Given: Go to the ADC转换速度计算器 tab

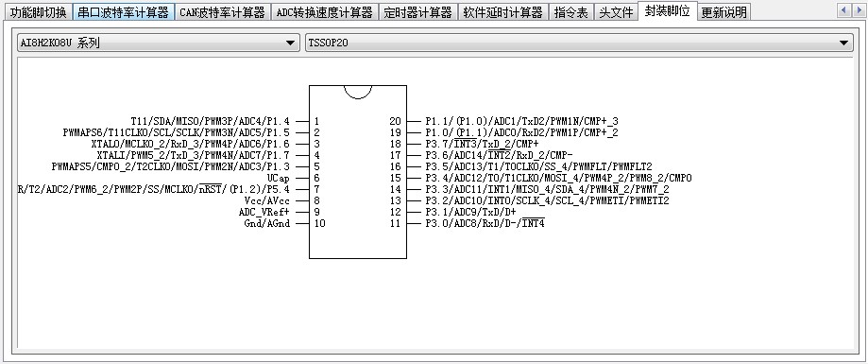Looking at the screenshot, I should point(324,12).
